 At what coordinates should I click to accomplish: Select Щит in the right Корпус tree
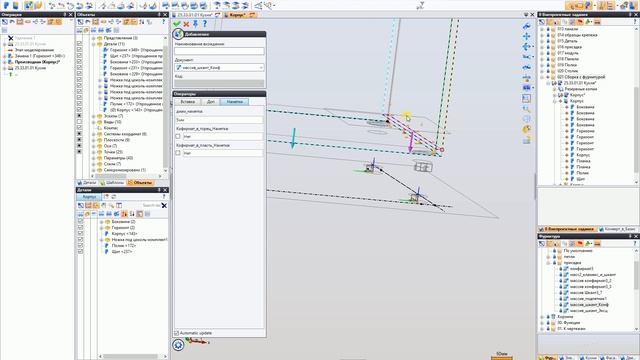pos(580,179)
